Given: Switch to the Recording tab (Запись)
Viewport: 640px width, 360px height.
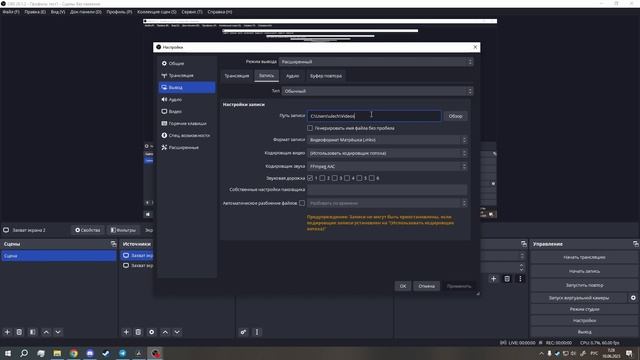Looking at the screenshot, I should 267,76.
